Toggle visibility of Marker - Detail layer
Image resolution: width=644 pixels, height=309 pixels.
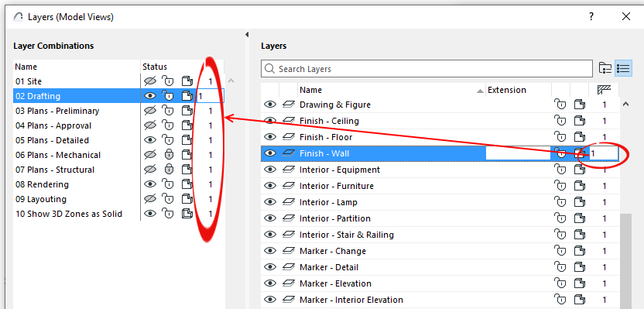click(x=269, y=267)
